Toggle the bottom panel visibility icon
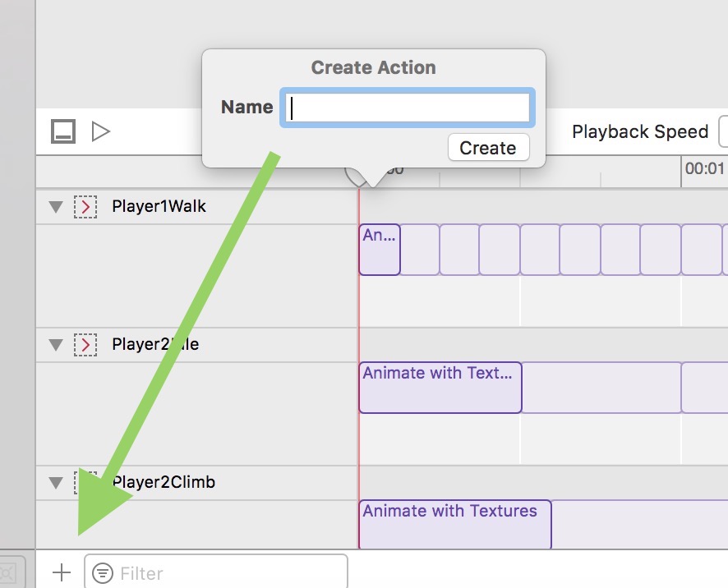The image size is (728, 588). click(63, 131)
